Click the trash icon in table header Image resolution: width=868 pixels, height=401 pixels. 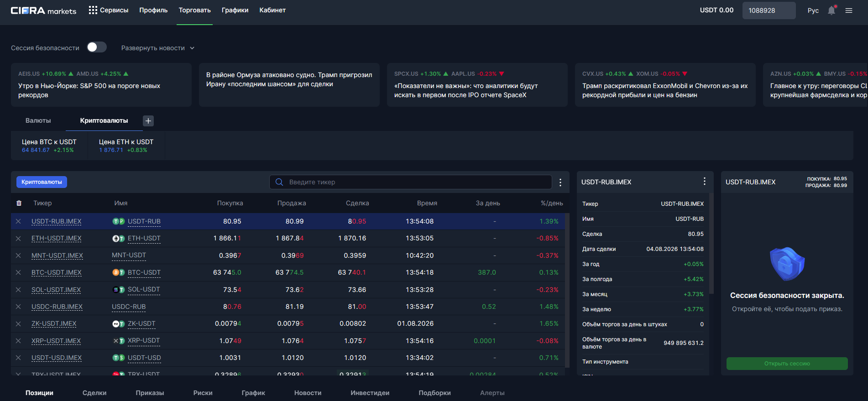point(19,203)
